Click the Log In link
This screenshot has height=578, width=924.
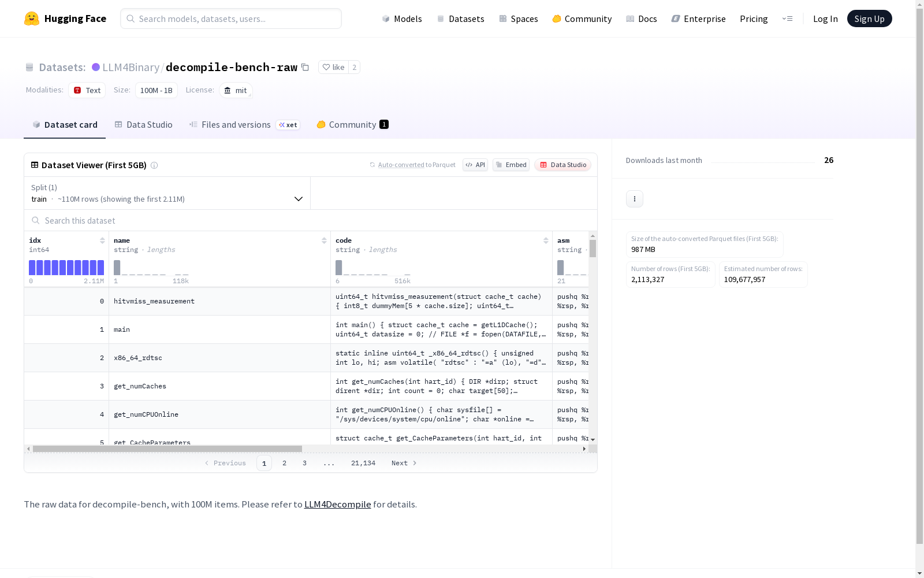[x=825, y=18]
